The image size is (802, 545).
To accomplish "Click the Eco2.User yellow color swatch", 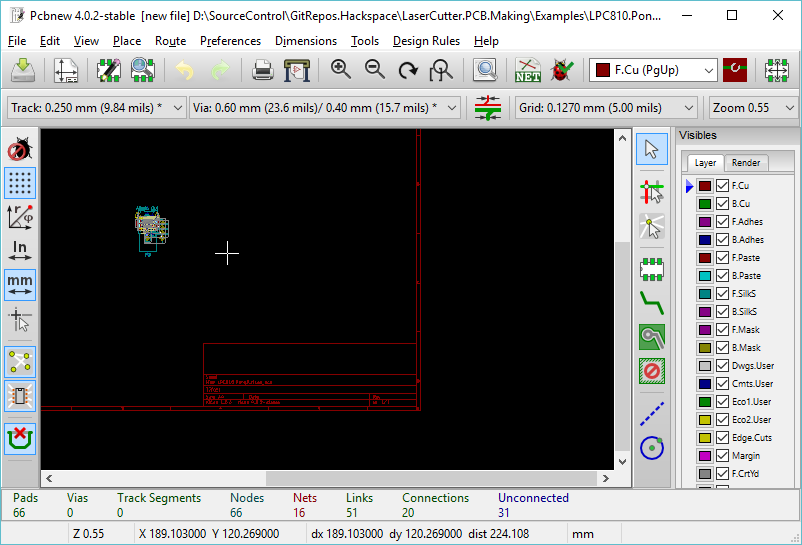I will tap(705, 420).
